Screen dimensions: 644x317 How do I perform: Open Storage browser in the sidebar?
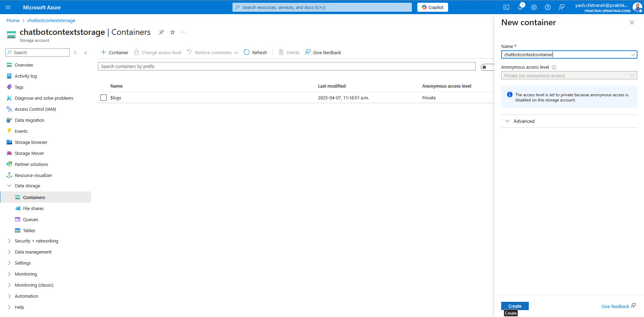coord(31,142)
